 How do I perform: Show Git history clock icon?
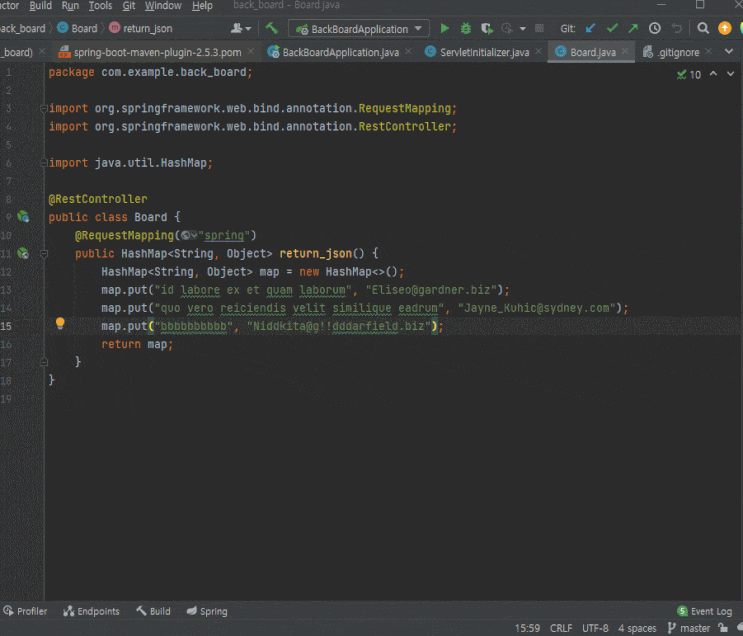coord(655,28)
